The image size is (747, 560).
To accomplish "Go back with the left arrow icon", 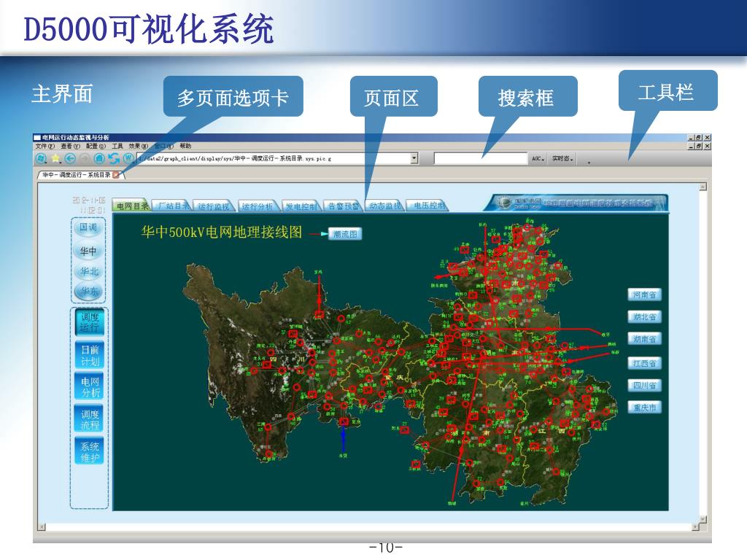I will [x=70, y=158].
